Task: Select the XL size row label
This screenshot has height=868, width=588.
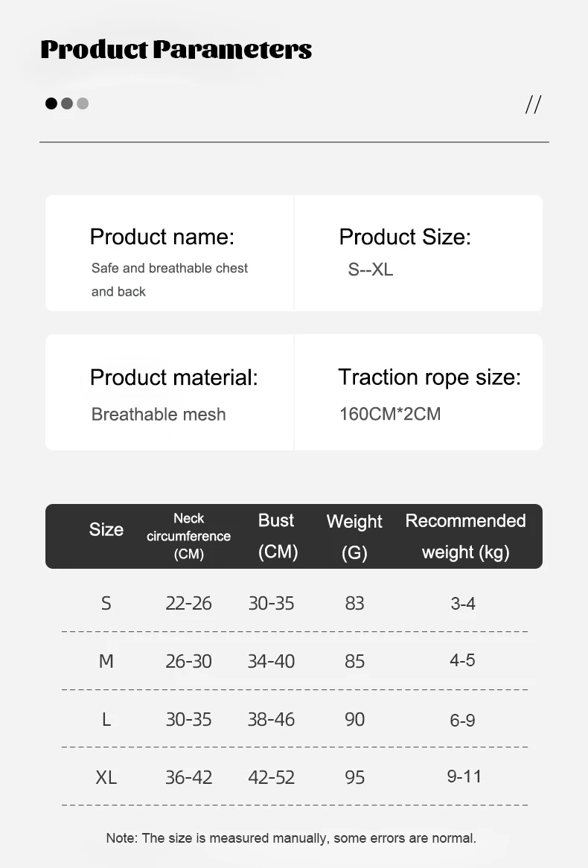Action: 106,777
